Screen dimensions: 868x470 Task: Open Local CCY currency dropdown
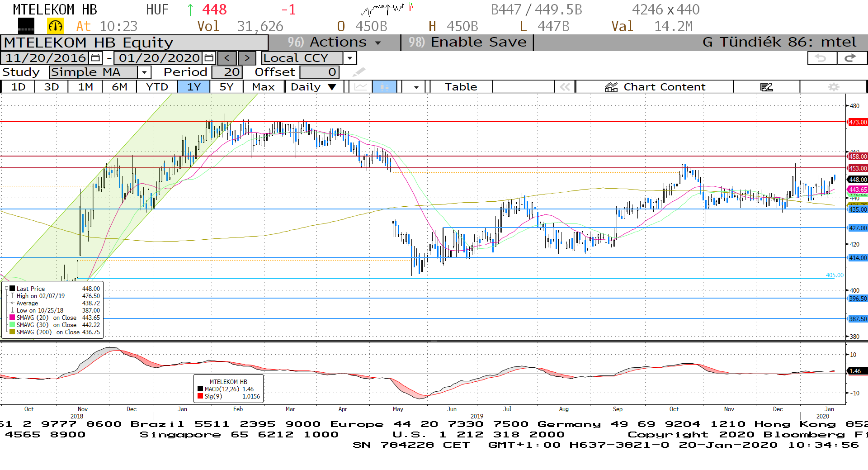[x=349, y=58]
